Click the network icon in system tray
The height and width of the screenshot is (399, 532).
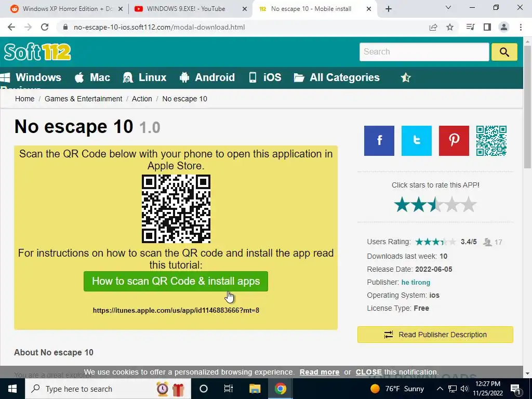[x=453, y=389]
